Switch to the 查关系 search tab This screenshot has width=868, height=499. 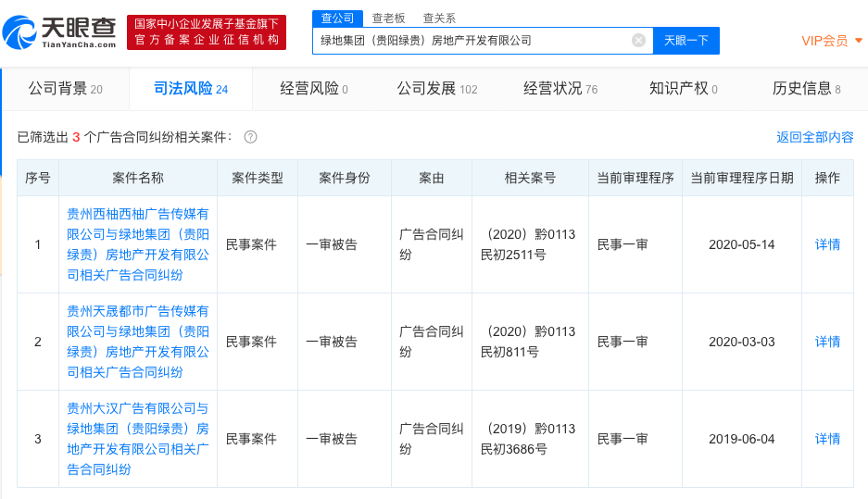coord(439,19)
